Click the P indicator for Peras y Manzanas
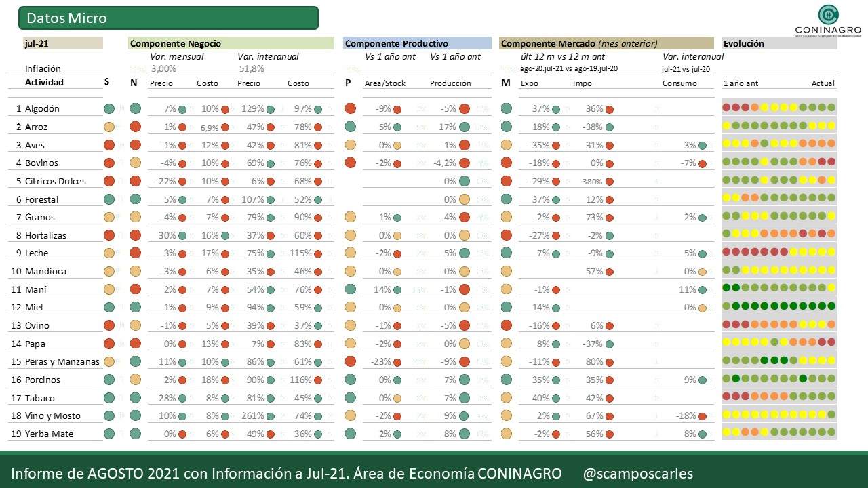868x488 pixels. [351, 361]
